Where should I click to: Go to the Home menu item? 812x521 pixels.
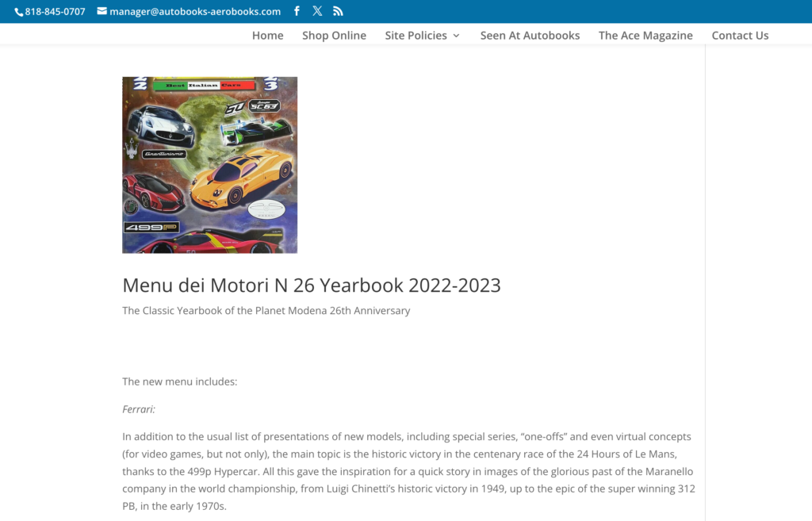click(x=268, y=35)
